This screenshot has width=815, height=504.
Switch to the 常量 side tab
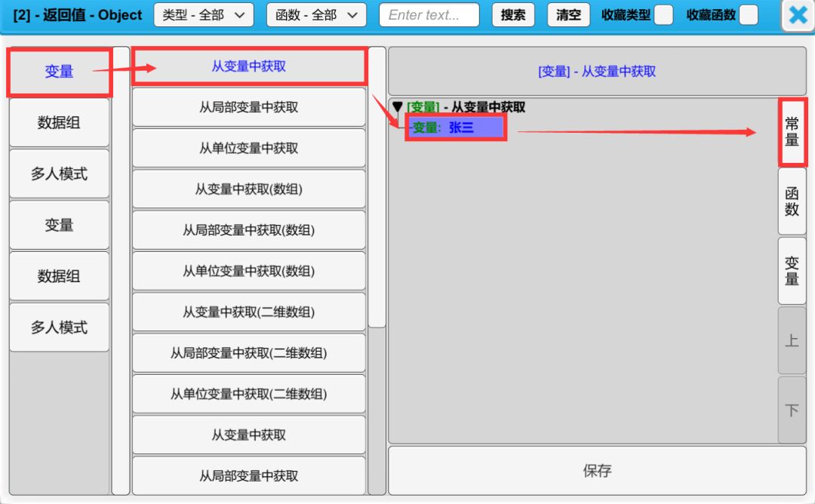pyautogui.click(x=792, y=131)
